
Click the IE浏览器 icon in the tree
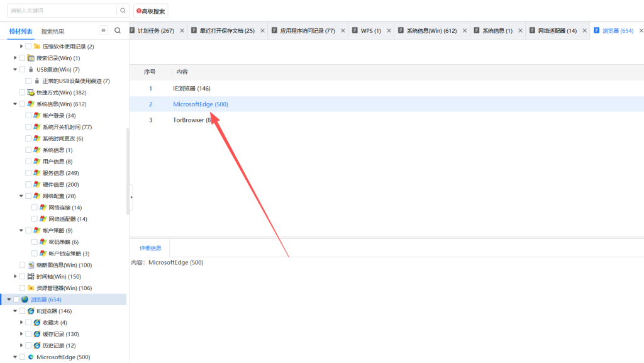(31, 311)
